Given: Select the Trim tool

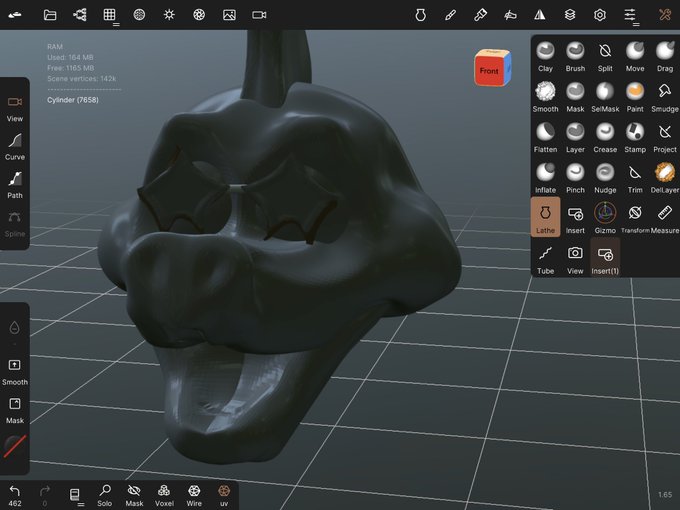Looking at the screenshot, I should 635,178.
